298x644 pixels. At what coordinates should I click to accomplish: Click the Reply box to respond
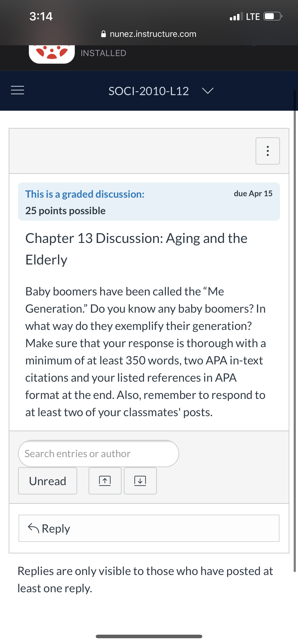[x=149, y=528]
